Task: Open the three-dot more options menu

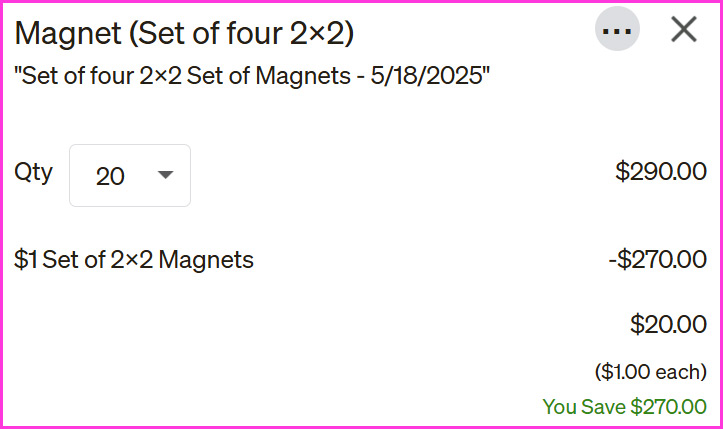Action: pyautogui.click(x=617, y=30)
